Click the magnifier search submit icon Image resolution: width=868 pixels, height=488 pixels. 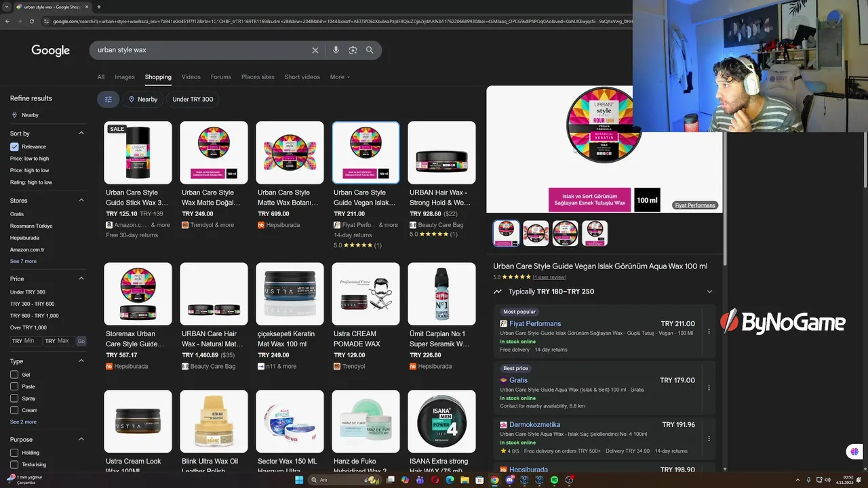(370, 50)
